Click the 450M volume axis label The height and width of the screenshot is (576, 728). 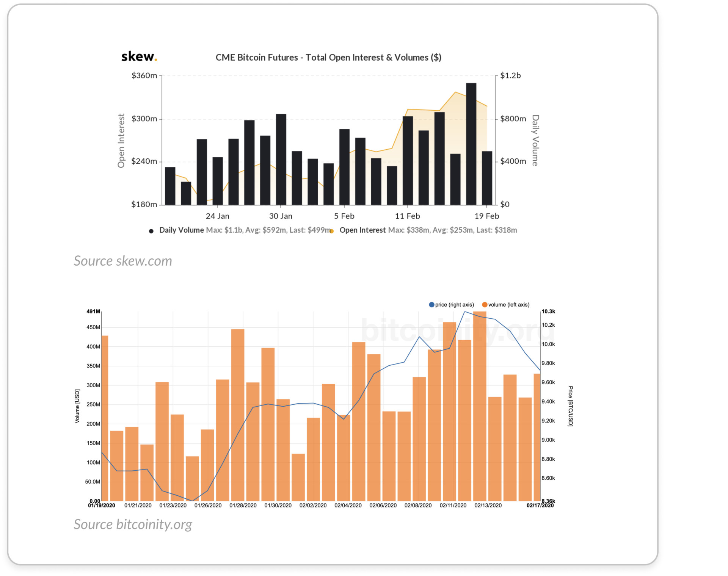pos(93,327)
